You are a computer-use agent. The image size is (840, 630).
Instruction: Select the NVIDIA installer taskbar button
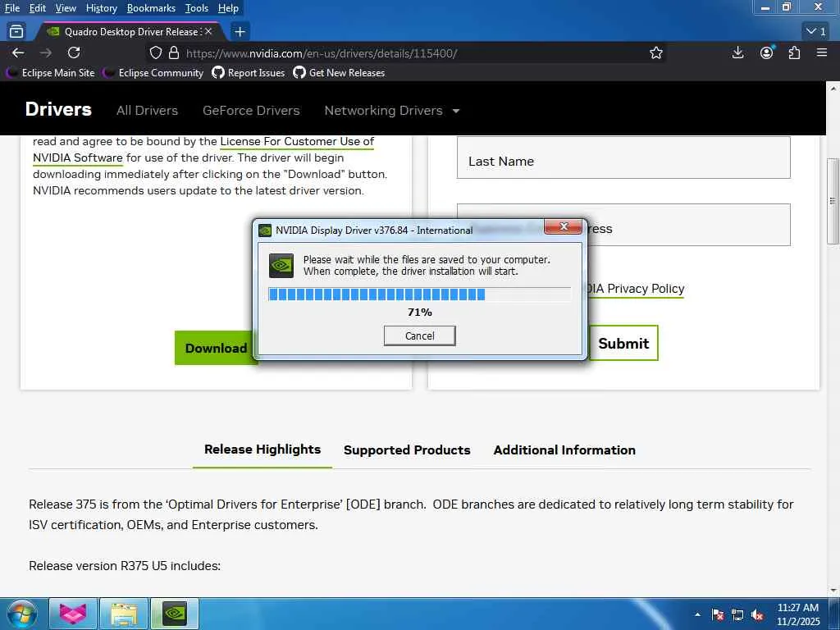click(x=175, y=614)
